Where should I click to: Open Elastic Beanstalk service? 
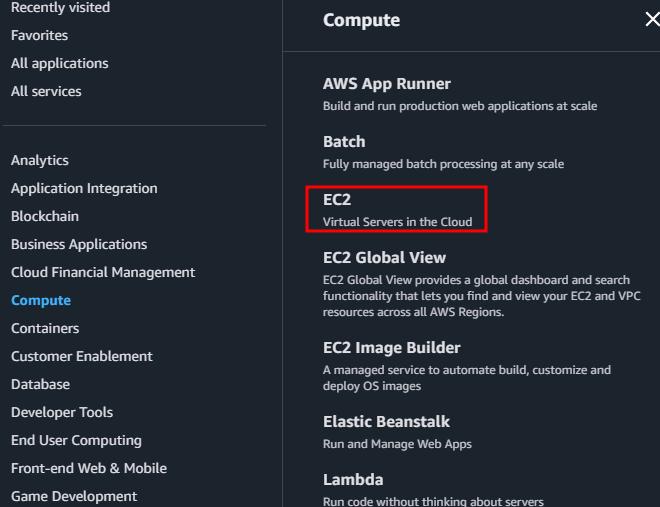pos(386,422)
